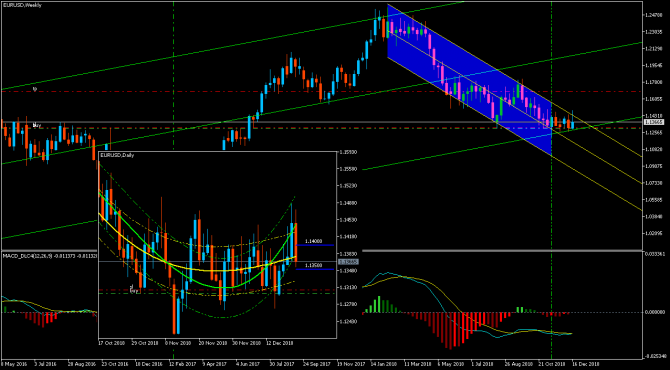Click the 1.17800 price scale value
Screen dimensions: 670x370
click(x=653, y=82)
